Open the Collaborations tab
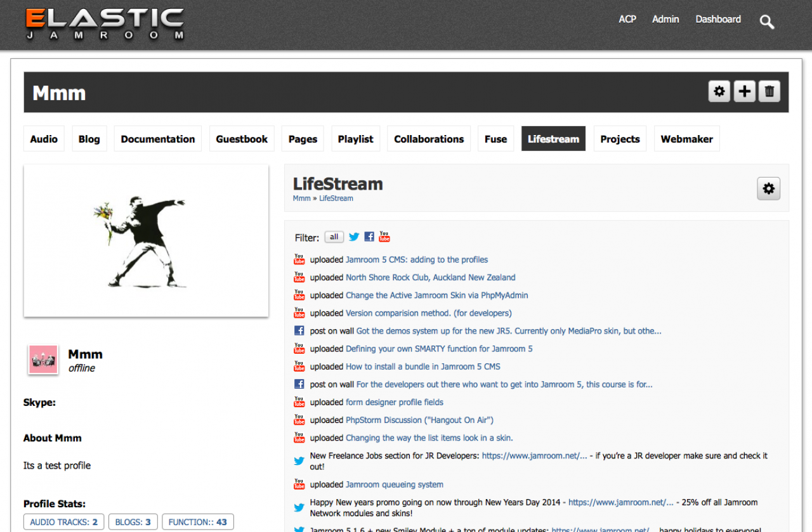This screenshot has width=812, height=532. tap(429, 139)
